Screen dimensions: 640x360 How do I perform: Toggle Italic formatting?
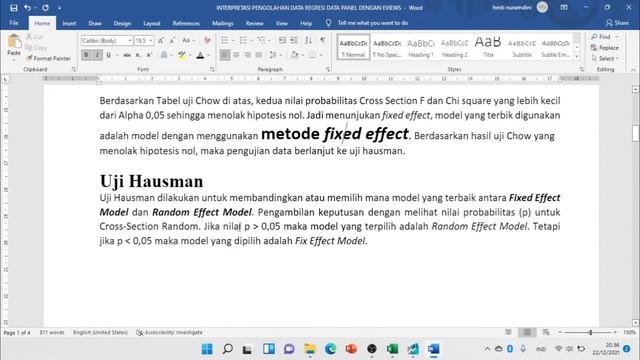pos(97,55)
